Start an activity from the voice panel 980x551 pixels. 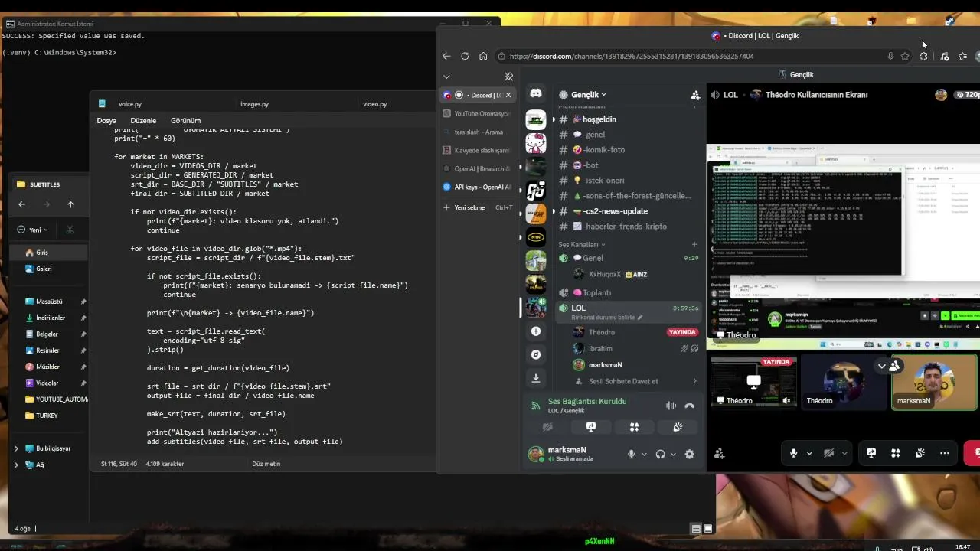click(634, 427)
